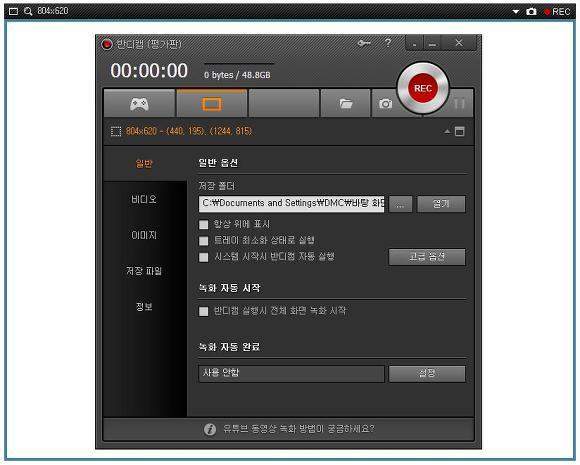Open the 일반 settings tab

tap(144, 163)
